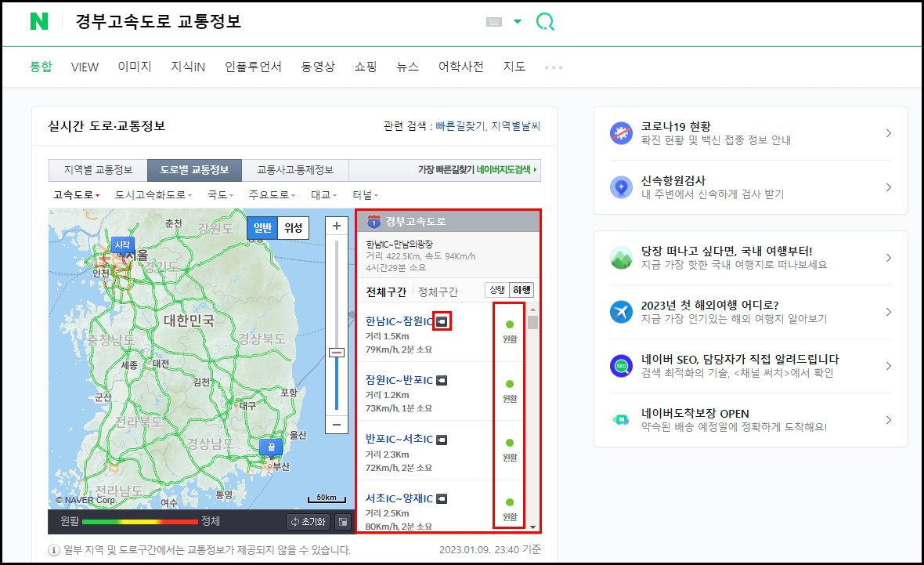Open the 한남IC~잠원IC section link

(399, 321)
